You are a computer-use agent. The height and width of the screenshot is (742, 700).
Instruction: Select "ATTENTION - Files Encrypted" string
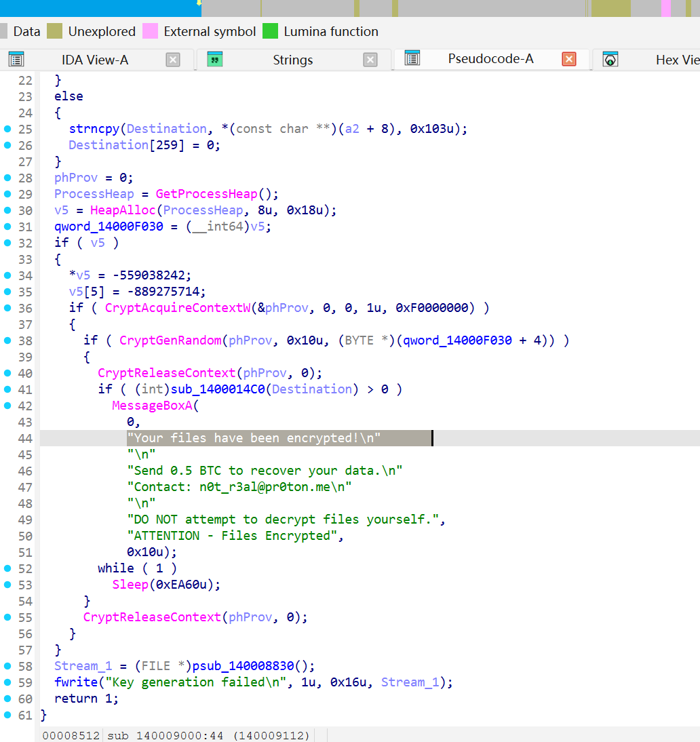[232, 536]
